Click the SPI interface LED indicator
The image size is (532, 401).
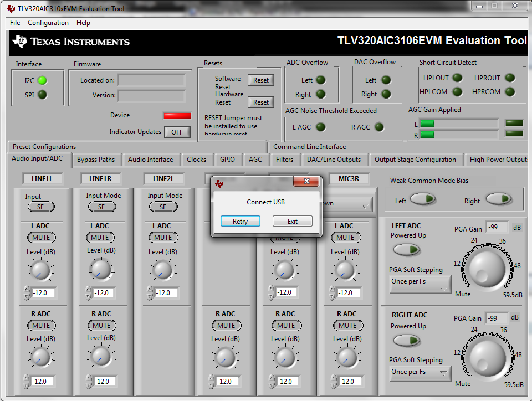click(43, 95)
